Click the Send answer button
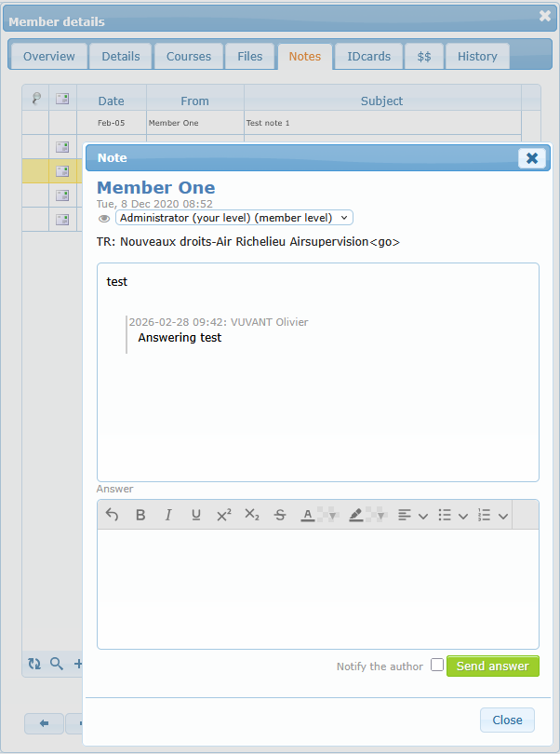Screen dimensions: 560x754 pyautogui.click(x=492, y=666)
